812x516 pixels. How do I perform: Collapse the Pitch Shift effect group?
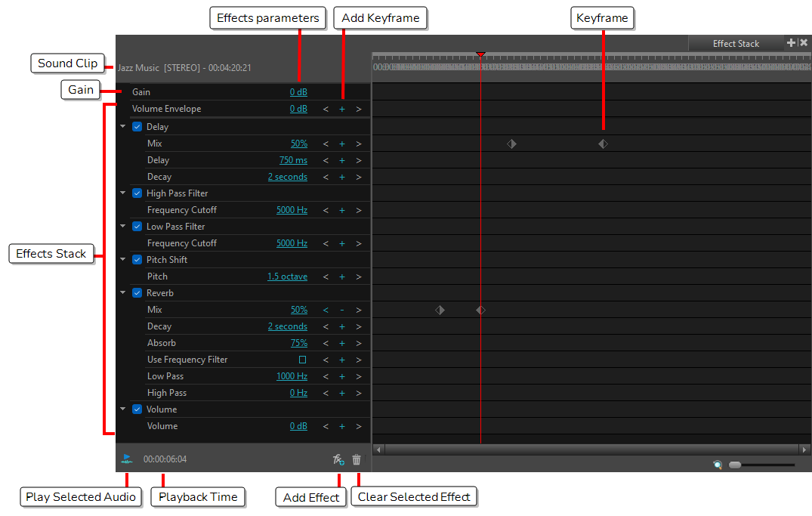(x=123, y=260)
